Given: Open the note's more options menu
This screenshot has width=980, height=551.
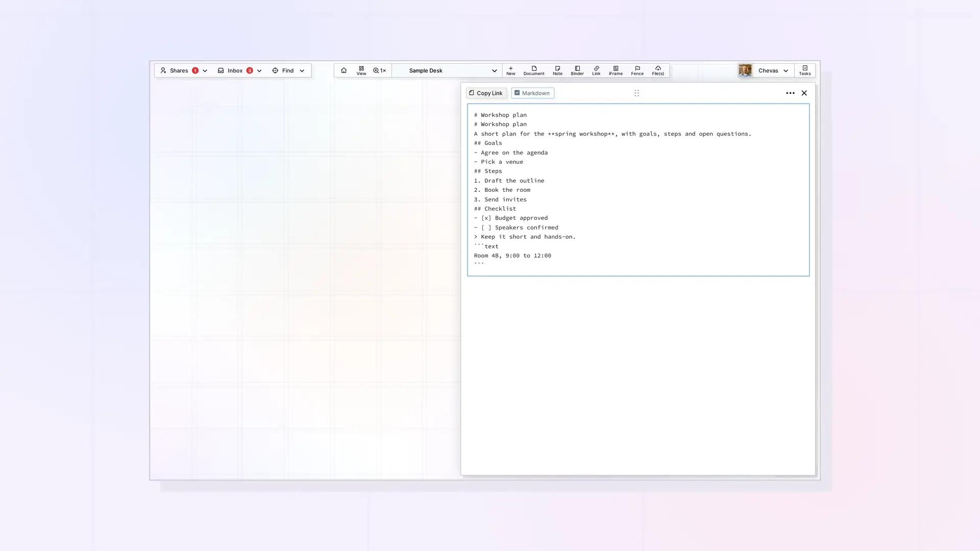Looking at the screenshot, I should click(x=790, y=93).
